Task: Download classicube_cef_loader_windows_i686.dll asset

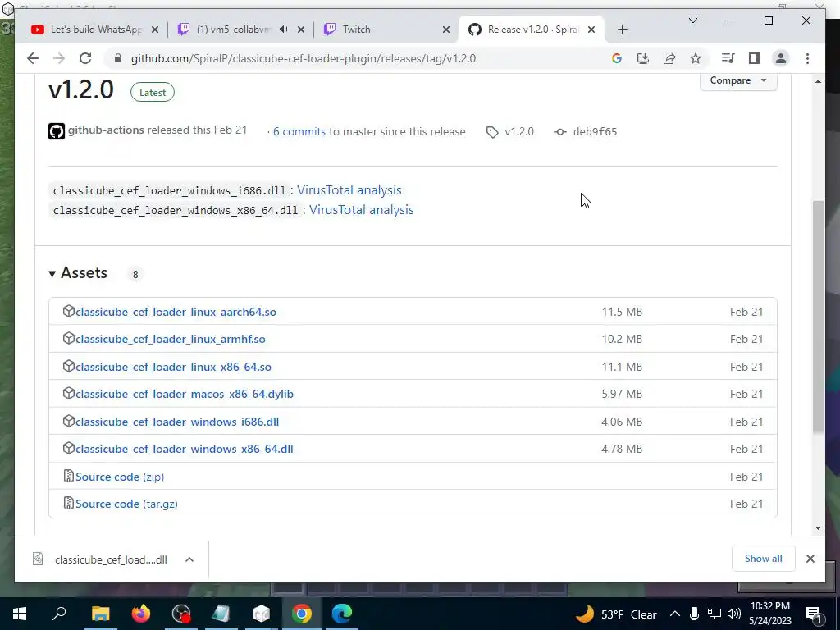Action: (x=177, y=422)
